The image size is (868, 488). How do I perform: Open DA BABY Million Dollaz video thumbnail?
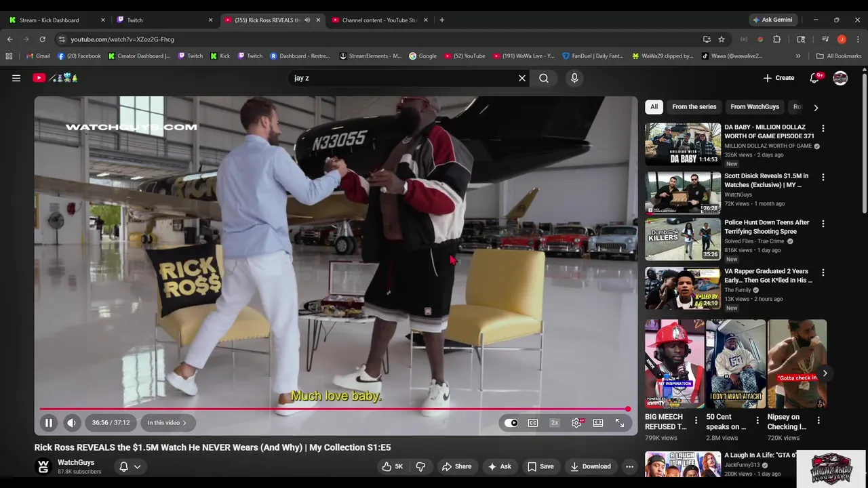pyautogui.click(x=683, y=144)
